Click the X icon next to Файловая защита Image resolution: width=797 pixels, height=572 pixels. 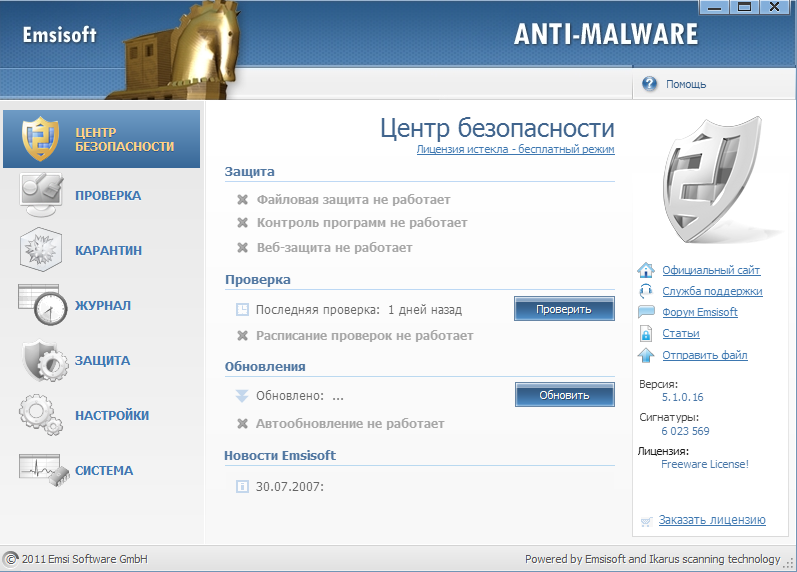coord(242,200)
